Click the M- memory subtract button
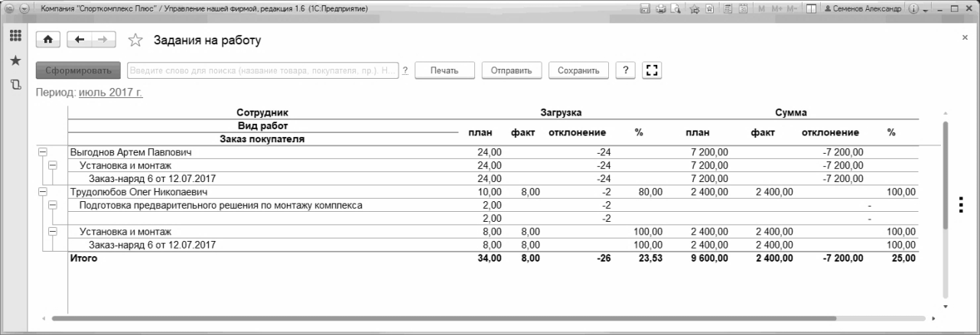This screenshot has height=335, width=980. [792, 8]
